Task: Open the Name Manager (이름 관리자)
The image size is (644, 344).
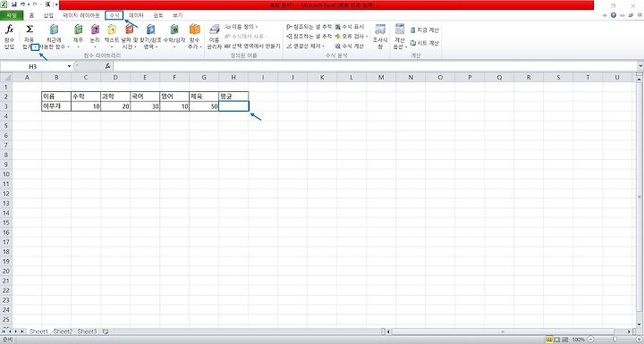Action: (x=214, y=37)
